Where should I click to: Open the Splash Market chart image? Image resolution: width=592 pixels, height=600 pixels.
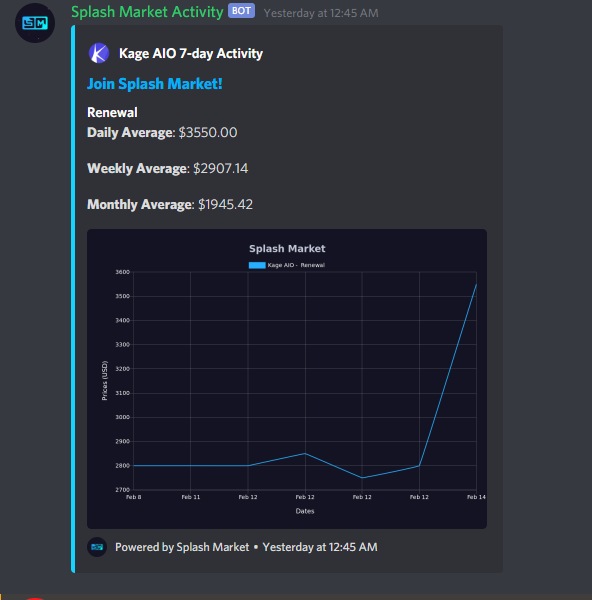tap(287, 379)
